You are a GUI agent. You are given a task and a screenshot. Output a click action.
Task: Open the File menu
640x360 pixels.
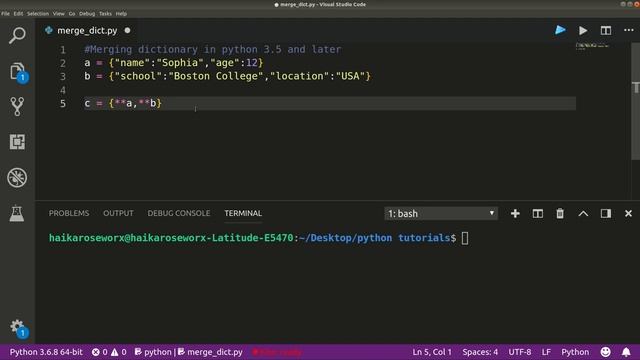click(x=5, y=13)
